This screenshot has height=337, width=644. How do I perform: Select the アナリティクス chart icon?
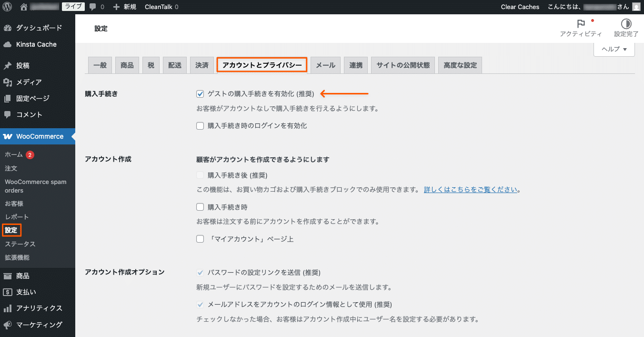click(x=9, y=308)
